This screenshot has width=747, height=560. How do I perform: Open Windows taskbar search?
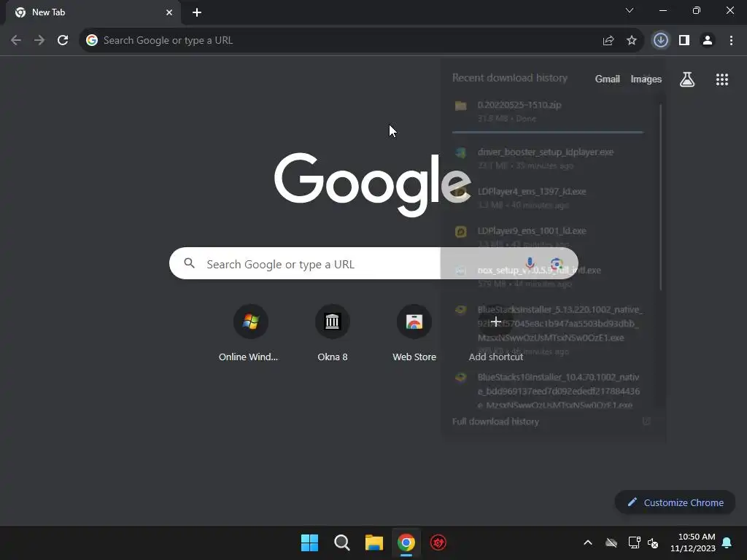(x=341, y=542)
